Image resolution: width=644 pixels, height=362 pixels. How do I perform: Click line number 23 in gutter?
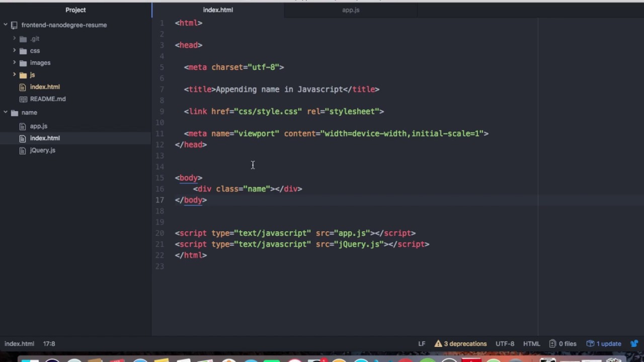[160, 266]
